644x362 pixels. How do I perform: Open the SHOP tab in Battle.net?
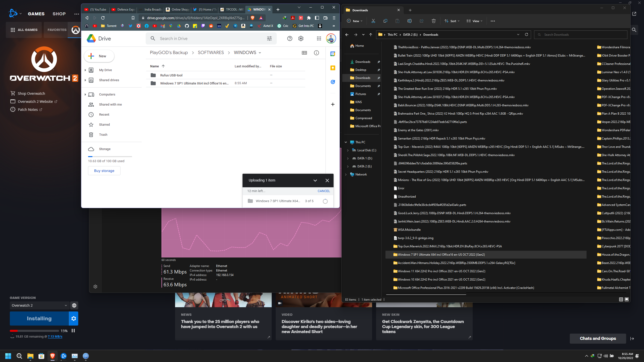59,14
